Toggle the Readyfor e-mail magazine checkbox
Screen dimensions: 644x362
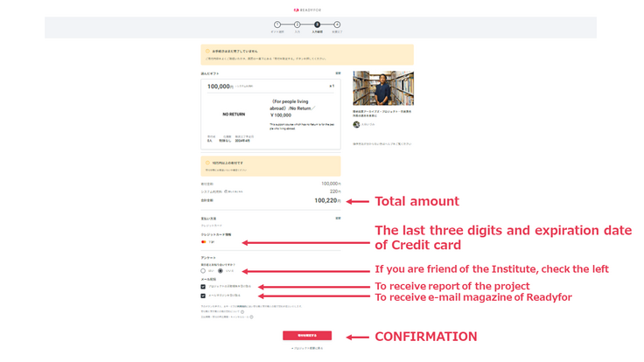[203, 296]
